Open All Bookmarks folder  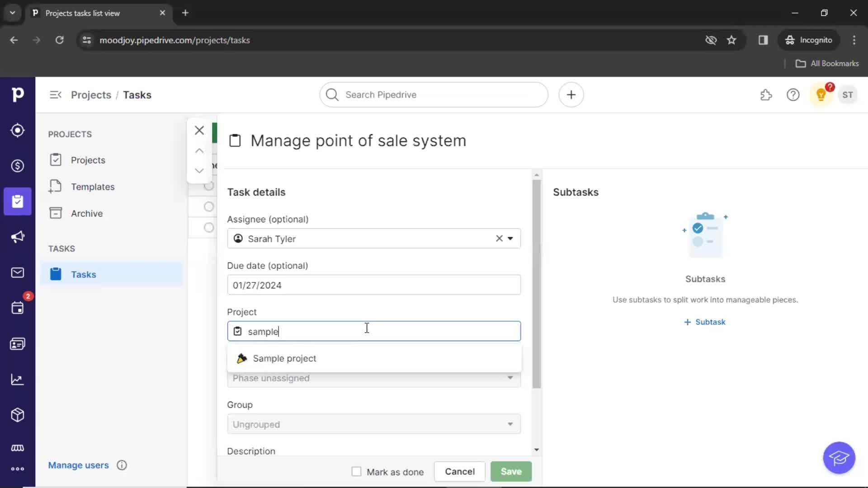(827, 64)
